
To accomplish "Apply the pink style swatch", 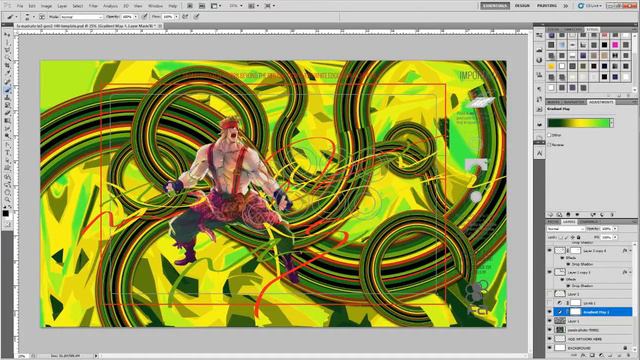I will point(615,45).
